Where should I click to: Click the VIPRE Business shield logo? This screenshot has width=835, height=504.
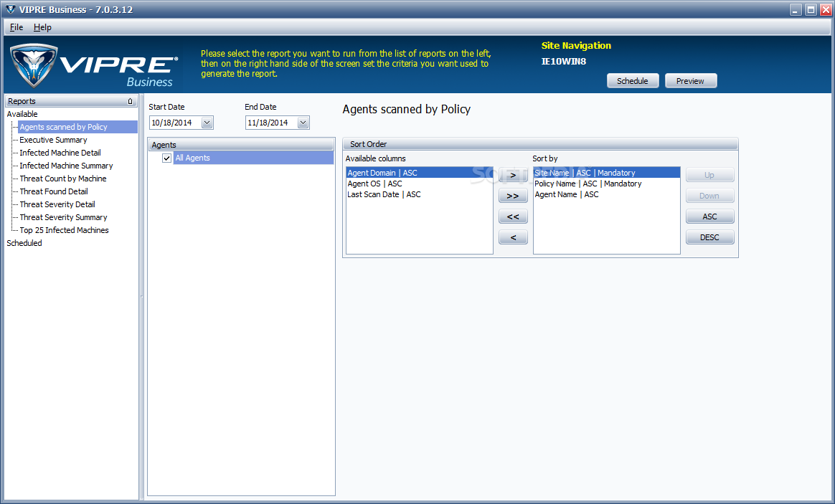34,65
